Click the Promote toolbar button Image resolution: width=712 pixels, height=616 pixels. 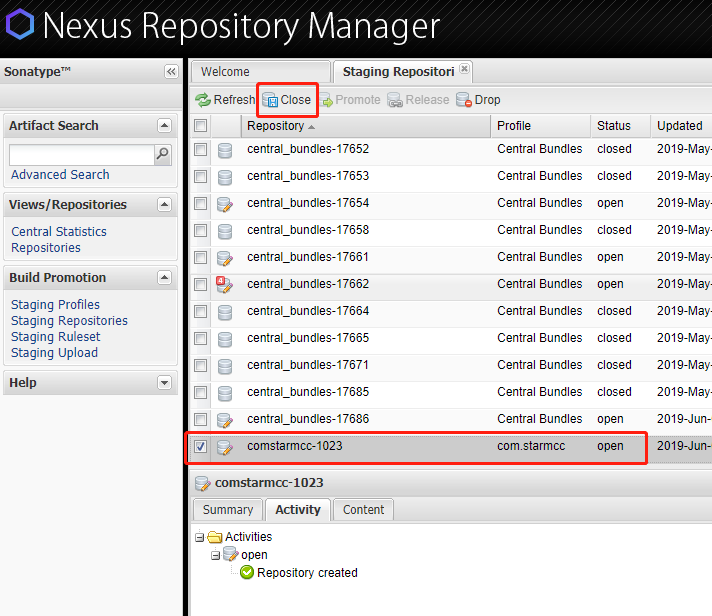tap(350, 100)
